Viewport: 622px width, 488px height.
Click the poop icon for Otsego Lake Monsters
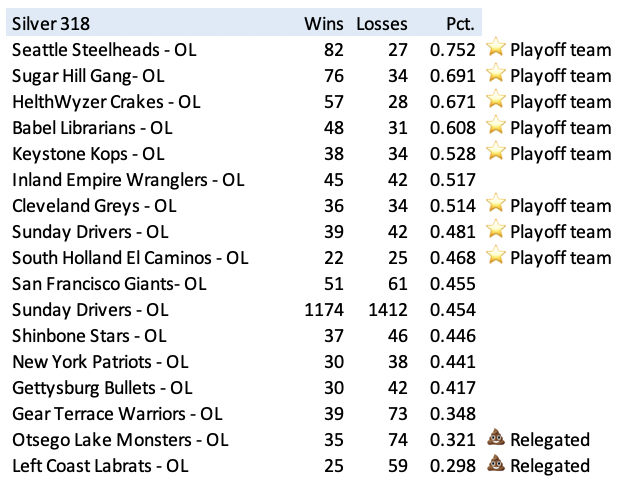coord(496,439)
